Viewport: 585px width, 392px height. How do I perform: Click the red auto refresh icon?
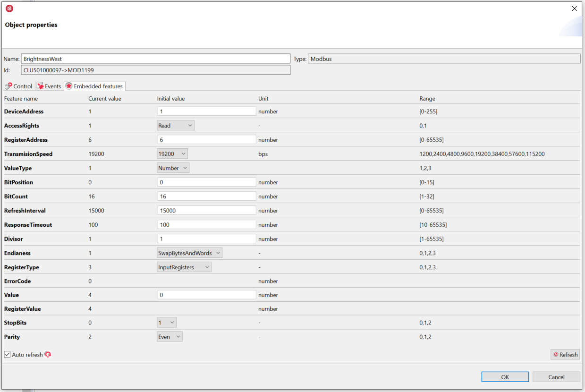(x=48, y=354)
